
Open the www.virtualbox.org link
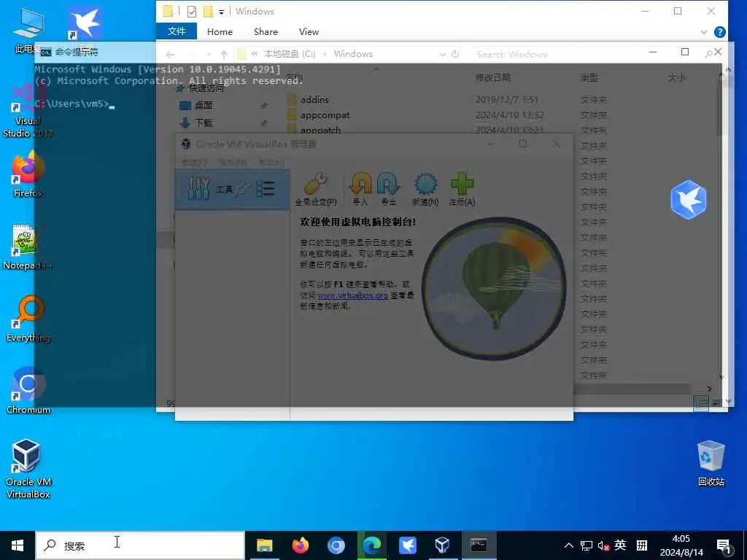[x=352, y=295]
